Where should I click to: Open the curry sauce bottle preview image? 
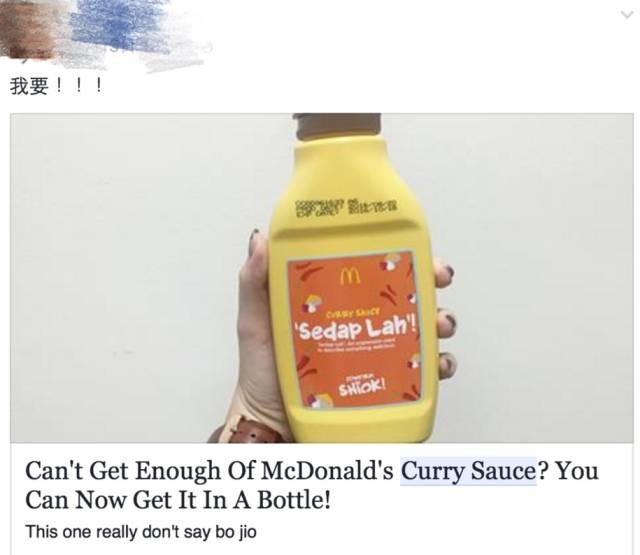tap(322, 278)
